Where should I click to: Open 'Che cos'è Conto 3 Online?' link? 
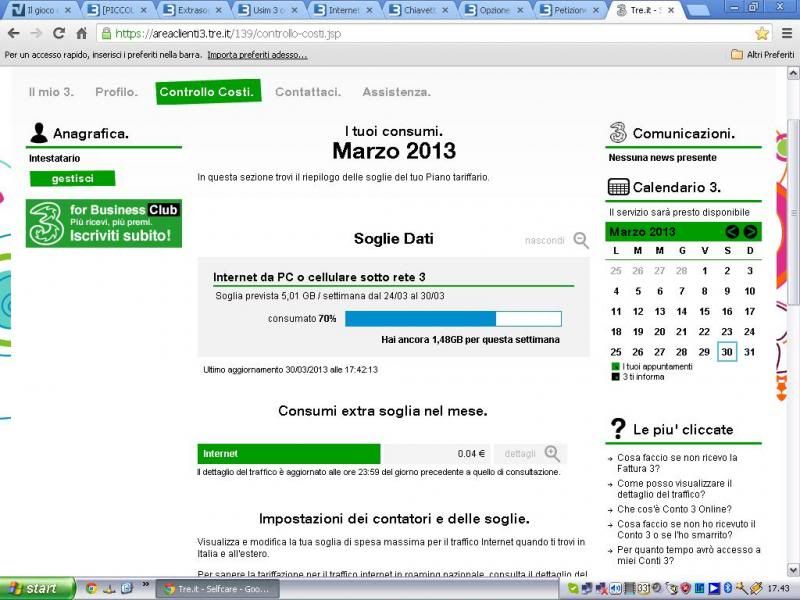point(674,509)
